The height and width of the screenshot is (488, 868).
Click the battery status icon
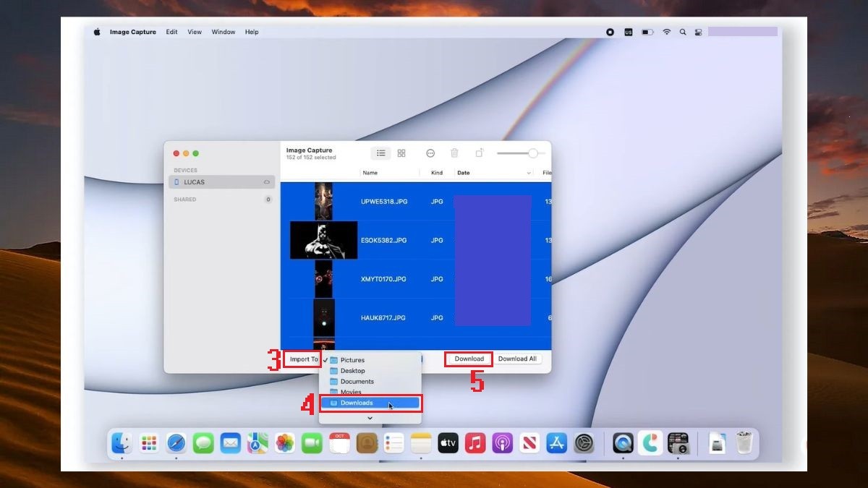(647, 32)
